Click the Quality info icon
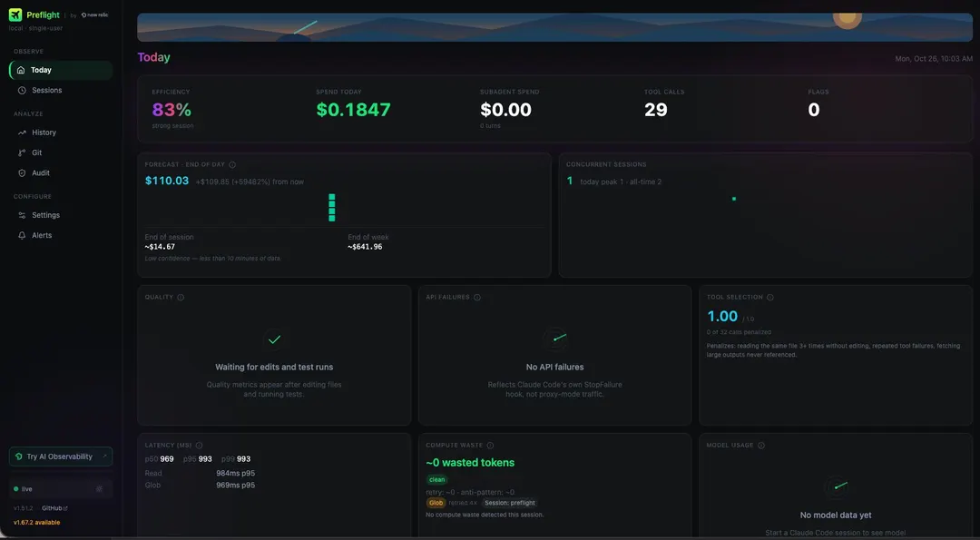This screenshot has width=980, height=540. [181, 298]
